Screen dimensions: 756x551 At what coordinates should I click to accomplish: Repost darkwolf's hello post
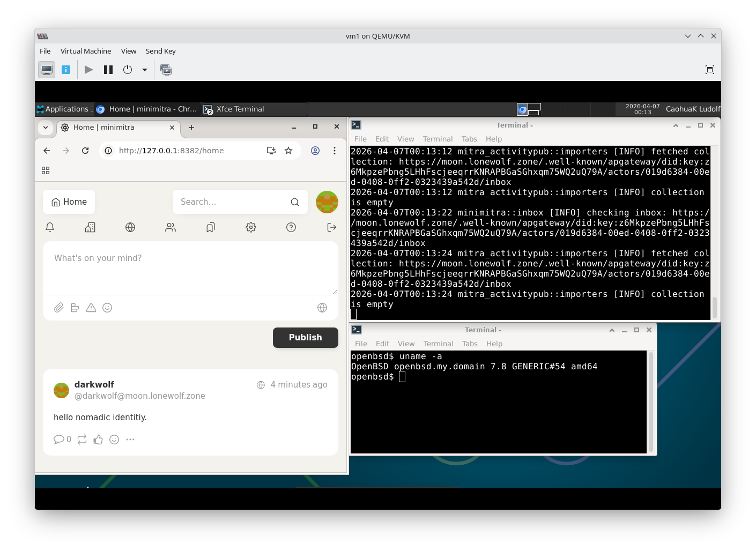coord(82,440)
